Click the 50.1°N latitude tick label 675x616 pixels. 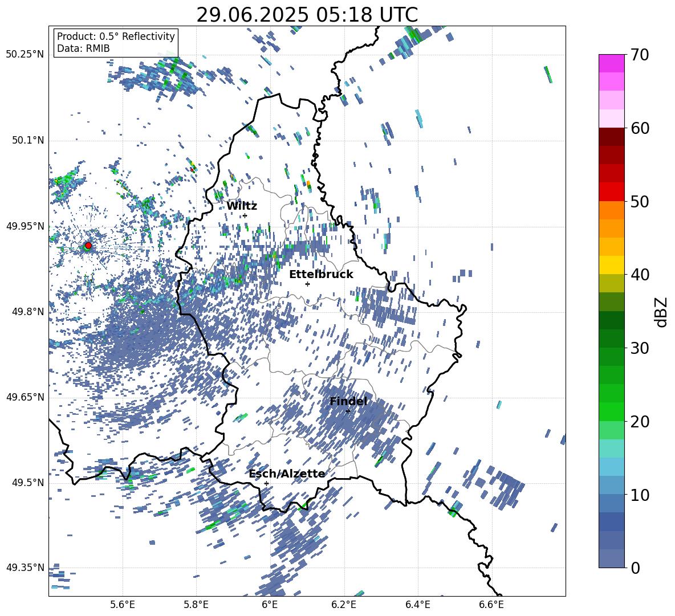pos(29,140)
